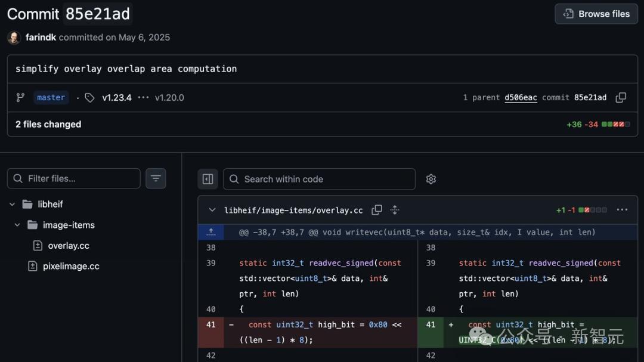Open the master branch link
Viewport: 644px width, 362px height.
[51, 97]
